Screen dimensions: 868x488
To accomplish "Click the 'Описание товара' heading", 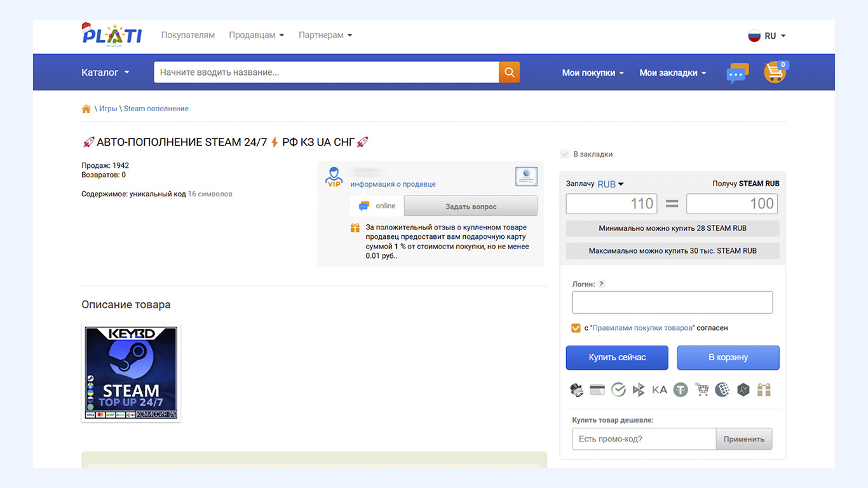I will coord(126,304).
